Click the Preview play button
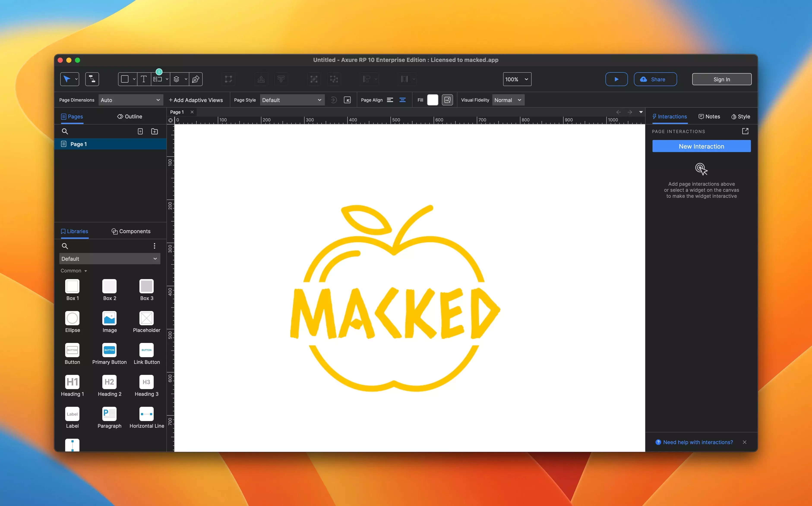The height and width of the screenshot is (506, 812). 616,79
